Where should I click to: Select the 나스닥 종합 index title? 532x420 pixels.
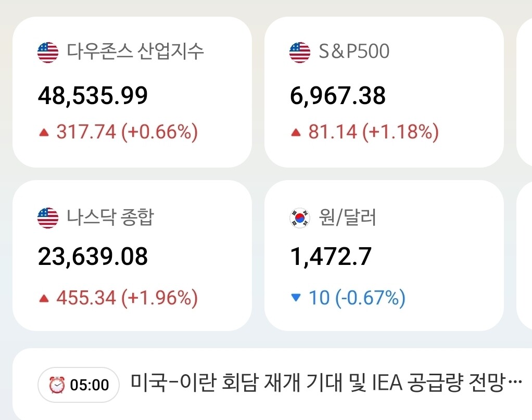coord(110,217)
